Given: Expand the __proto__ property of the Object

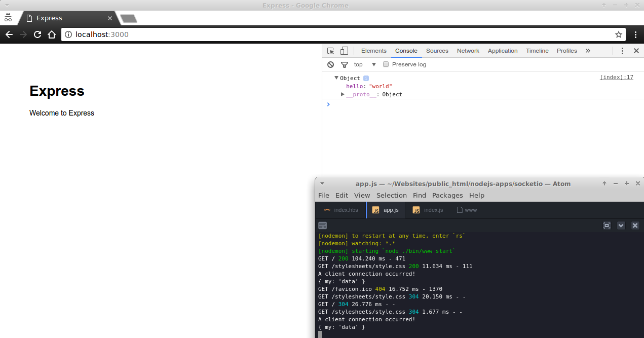Looking at the screenshot, I should pyautogui.click(x=343, y=94).
